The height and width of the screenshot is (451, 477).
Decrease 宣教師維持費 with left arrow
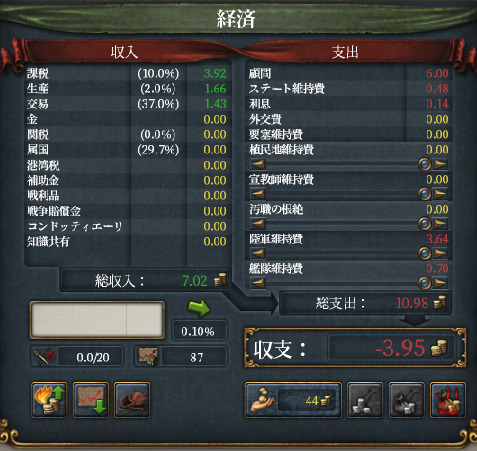pos(258,194)
